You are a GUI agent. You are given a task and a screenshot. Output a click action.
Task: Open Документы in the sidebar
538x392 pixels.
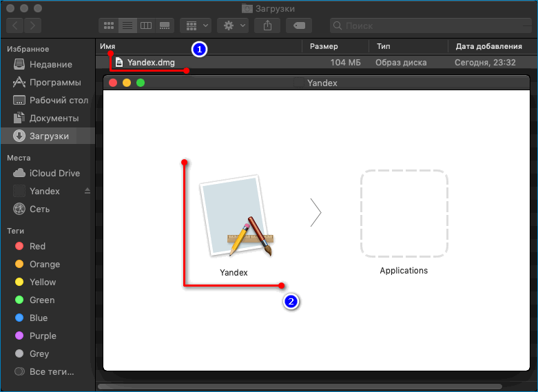pyautogui.click(x=54, y=118)
